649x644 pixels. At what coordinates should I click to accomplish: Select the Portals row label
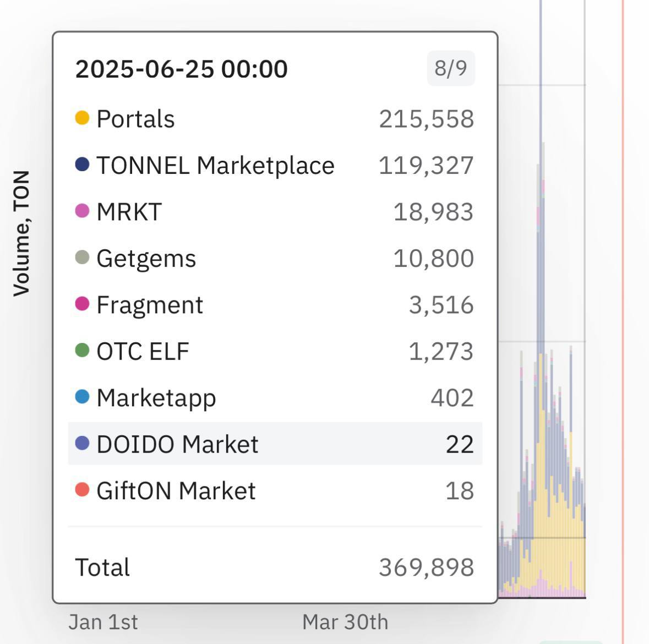pyautogui.click(x=135, y=119)
